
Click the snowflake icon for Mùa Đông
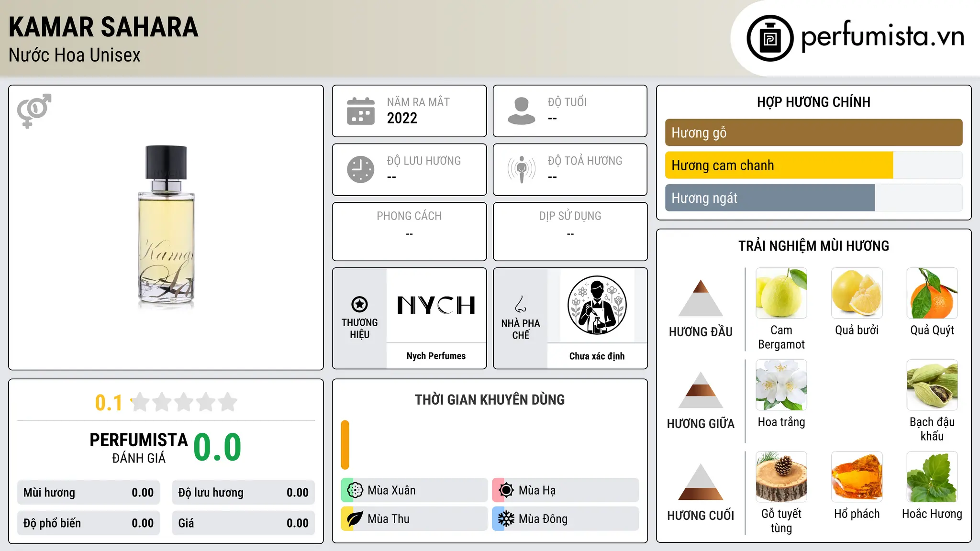[506, 519]
